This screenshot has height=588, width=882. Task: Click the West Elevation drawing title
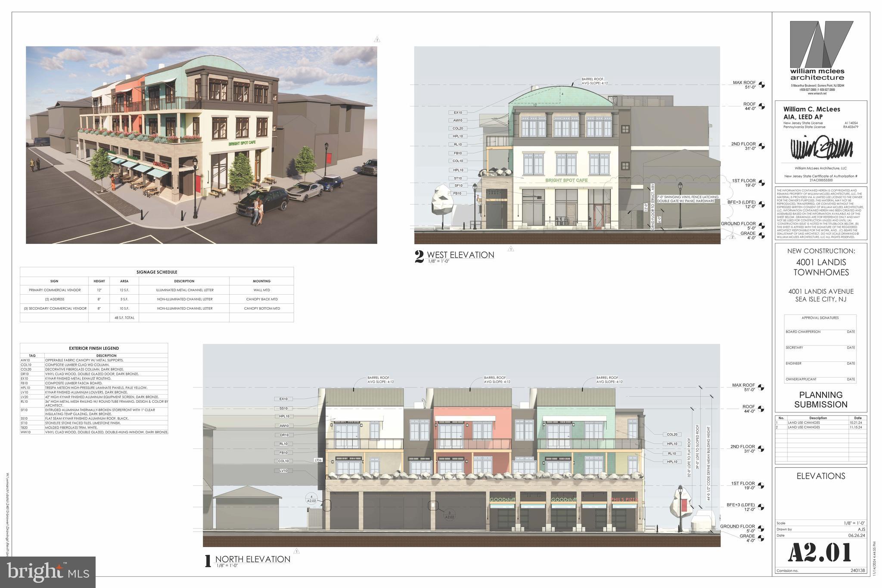coord(460,255)
